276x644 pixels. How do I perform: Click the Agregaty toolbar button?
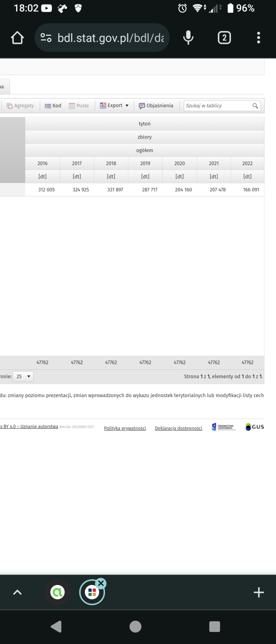pos(20,106)
